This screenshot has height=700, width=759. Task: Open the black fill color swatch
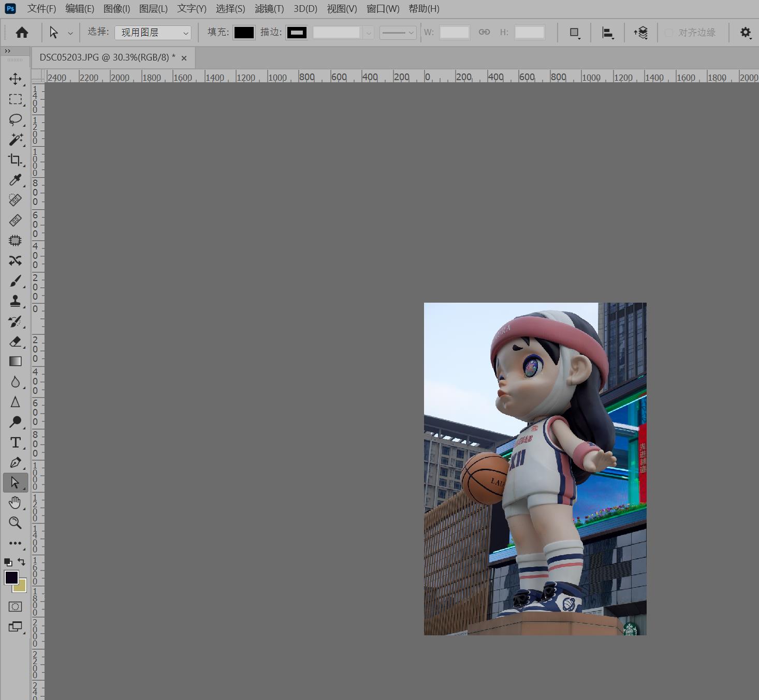[244, 33]
